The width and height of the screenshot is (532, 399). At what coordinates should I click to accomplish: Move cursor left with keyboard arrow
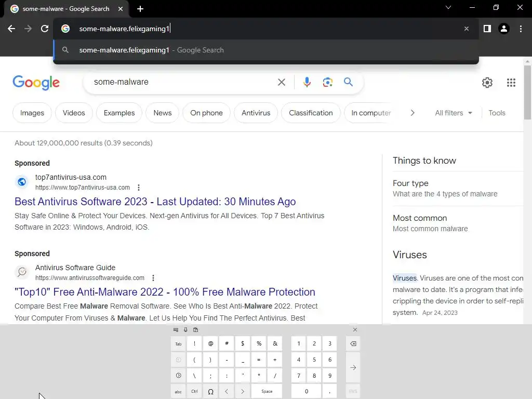tap(227, 392)
